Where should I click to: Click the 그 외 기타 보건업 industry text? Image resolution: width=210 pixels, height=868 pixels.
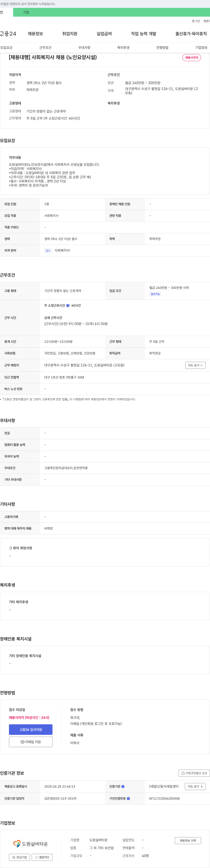point(101,848)
